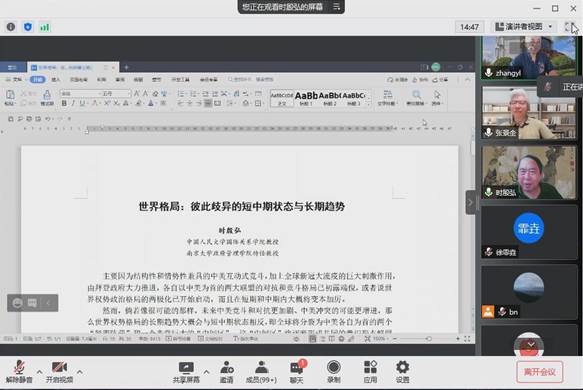583x390 pixels.
Task: Click the numbered list icon
Action: tap(193, 93)
